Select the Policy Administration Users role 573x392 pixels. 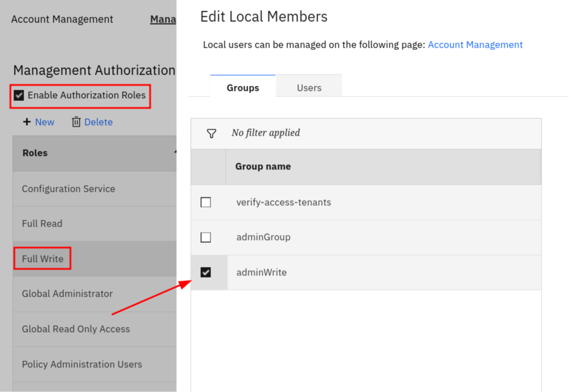[x=82, y=364]
